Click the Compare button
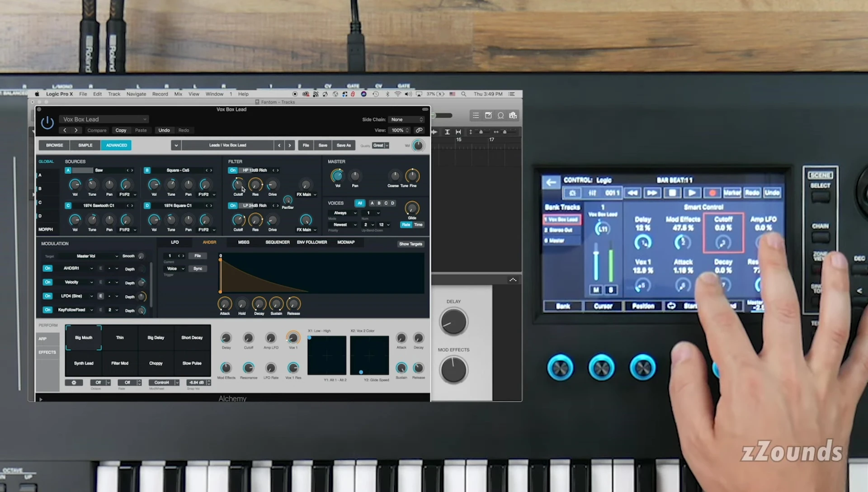 pos(97,130)
